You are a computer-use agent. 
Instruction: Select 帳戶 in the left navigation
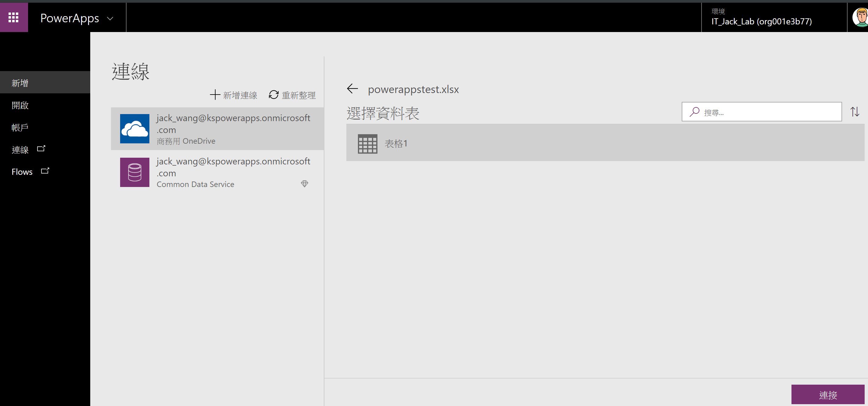coord(45,127)
